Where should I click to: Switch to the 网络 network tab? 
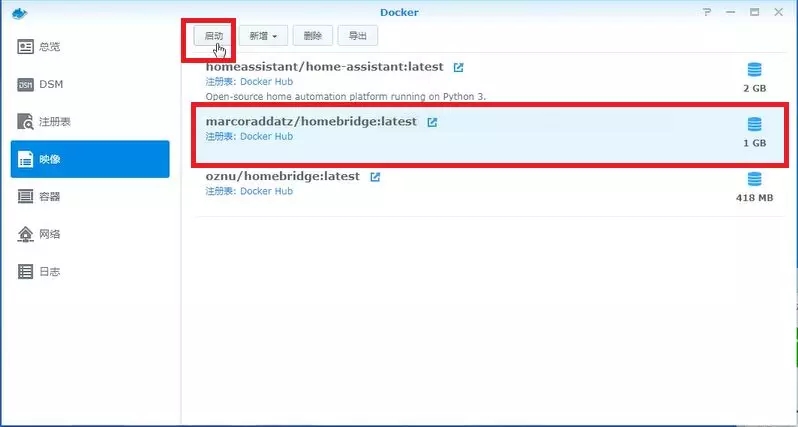[90, 234]
